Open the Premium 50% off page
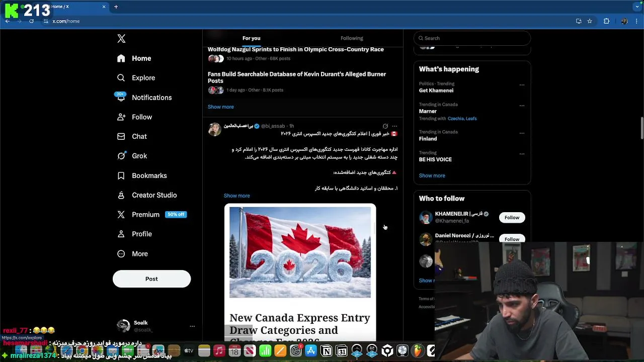Image resolution: width=644 pixels, height=362 pixels. click(x=151, y=215)
